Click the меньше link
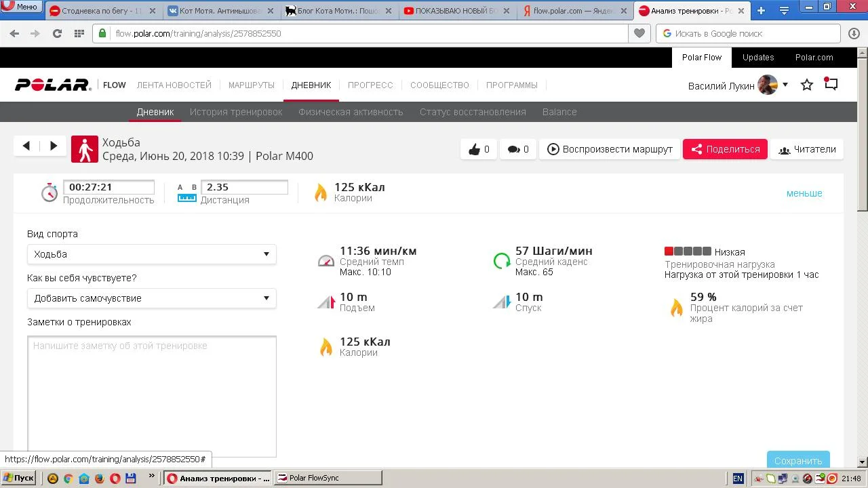 (x=804, y=193)
